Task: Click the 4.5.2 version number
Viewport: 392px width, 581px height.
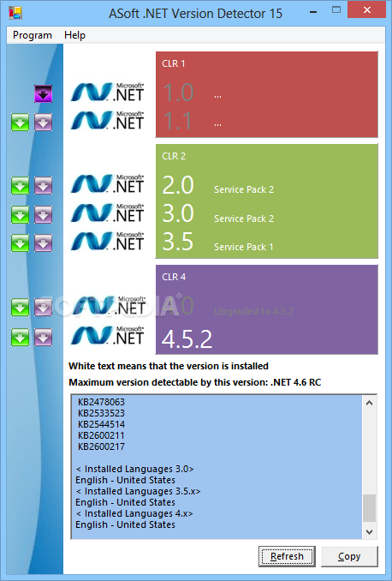Action: click(x=187, y=339)
